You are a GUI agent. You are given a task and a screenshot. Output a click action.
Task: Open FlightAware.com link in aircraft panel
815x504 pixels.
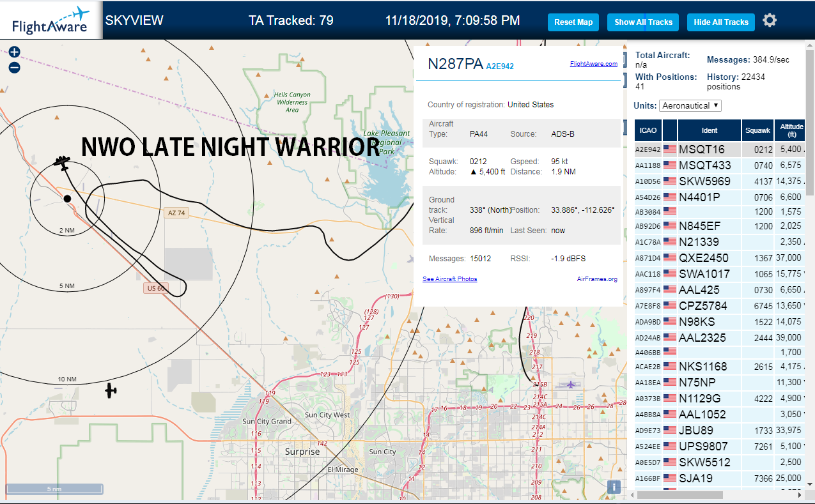(x=594, y=64)
